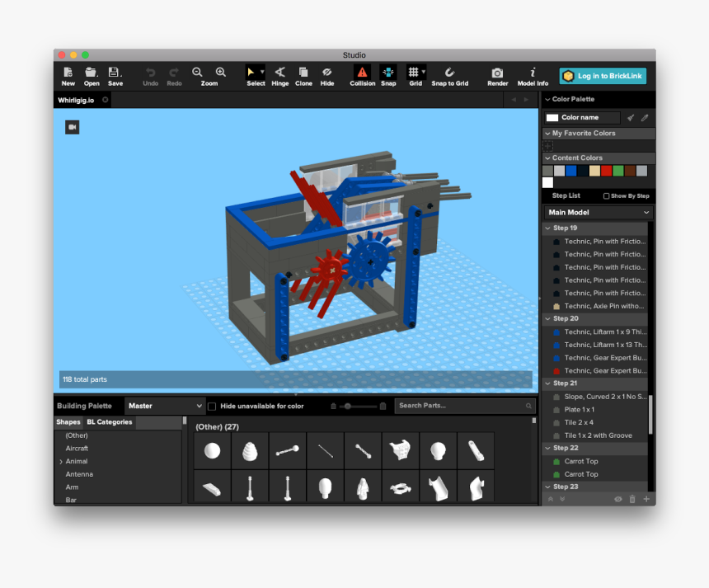Select the Clone tool

[303, 73]
